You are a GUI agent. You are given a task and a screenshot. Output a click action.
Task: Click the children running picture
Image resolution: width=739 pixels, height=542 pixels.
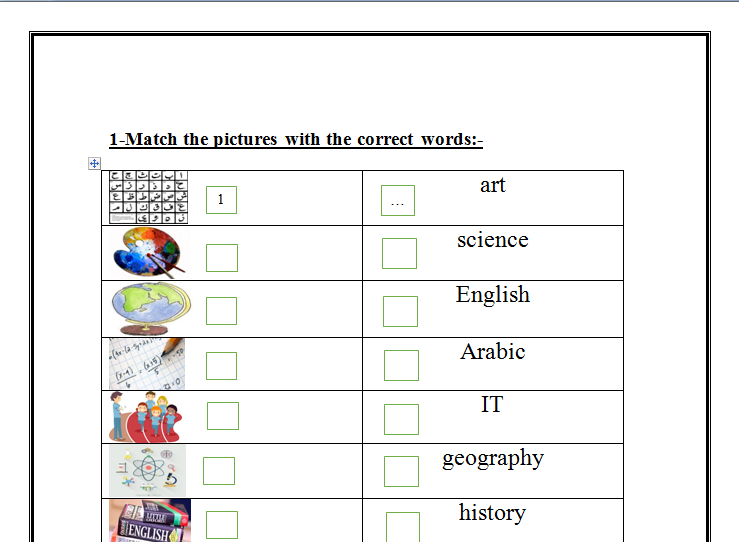[146, 416]
